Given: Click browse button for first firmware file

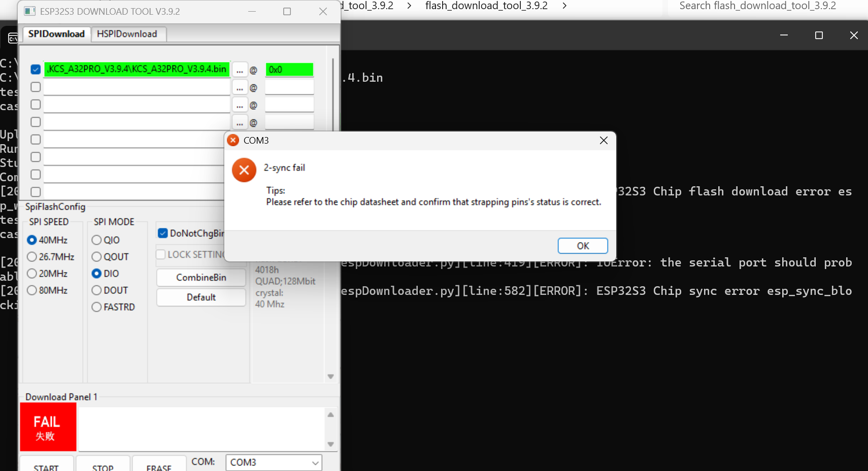Looking at the screenshot, I should (240, 70).
